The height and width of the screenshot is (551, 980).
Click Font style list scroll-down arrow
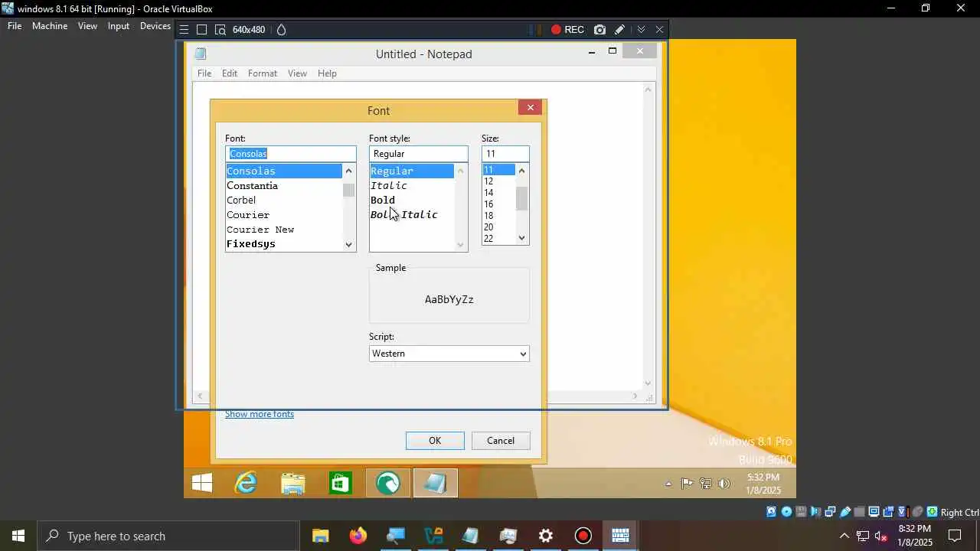tap(461, 245)
